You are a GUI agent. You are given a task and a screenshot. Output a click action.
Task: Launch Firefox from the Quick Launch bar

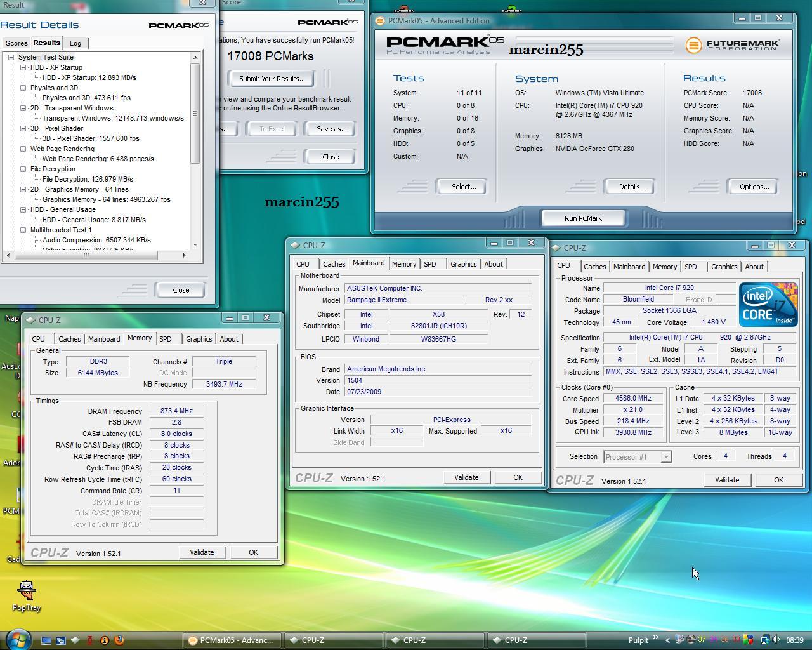[119, 640]
